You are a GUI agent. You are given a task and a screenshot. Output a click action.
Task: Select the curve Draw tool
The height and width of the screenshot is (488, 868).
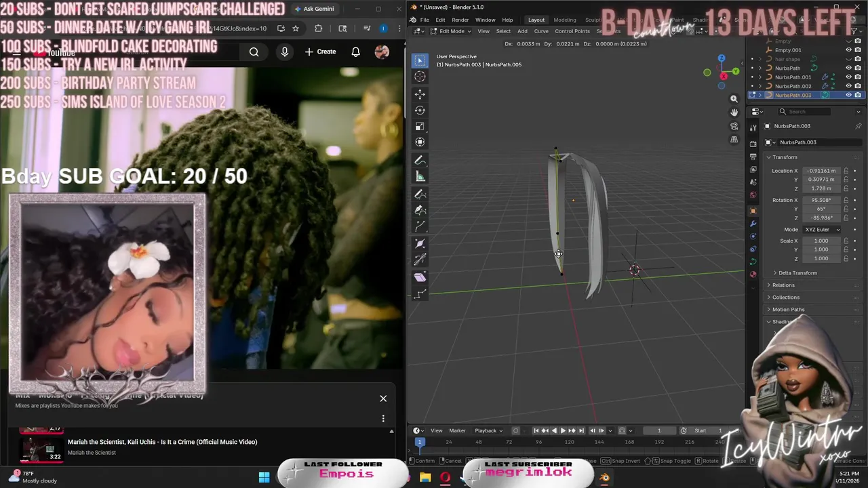(420, 195)
